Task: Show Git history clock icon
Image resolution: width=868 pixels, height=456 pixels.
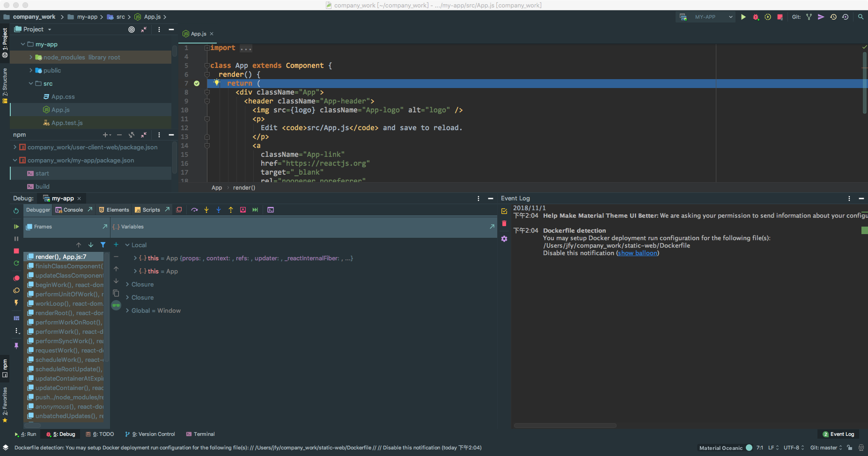Action: pos(833,17)
